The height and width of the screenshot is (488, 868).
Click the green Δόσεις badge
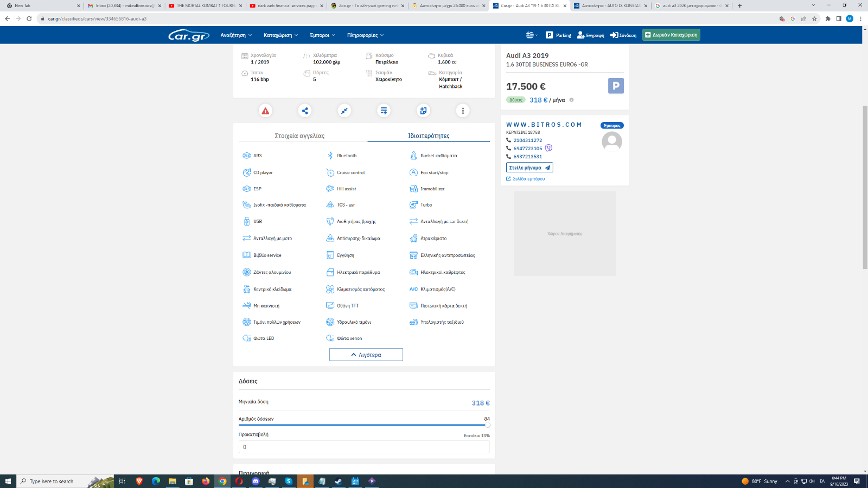pos(516,100)
